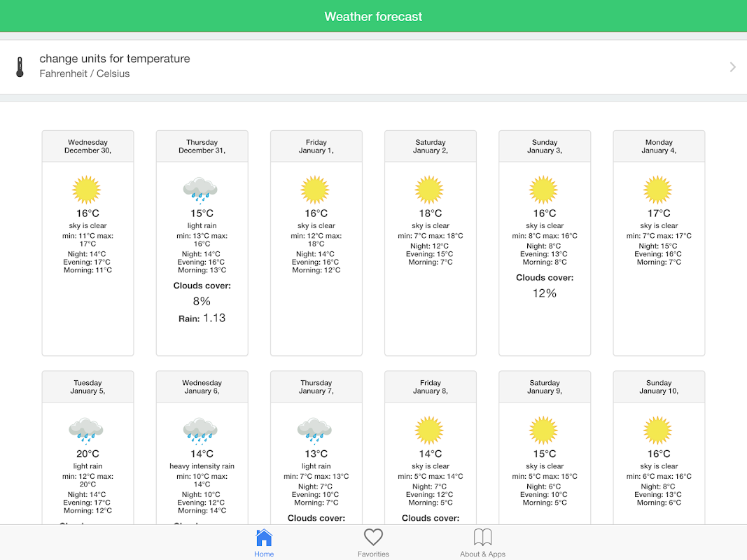
Task: Open change units for temperature row
Action: (374, 67)
